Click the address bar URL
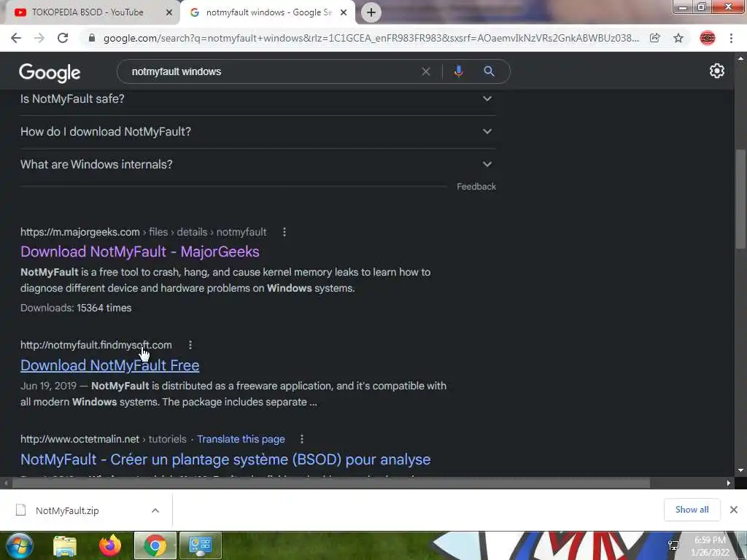747x560 pixels. (371, 38)
